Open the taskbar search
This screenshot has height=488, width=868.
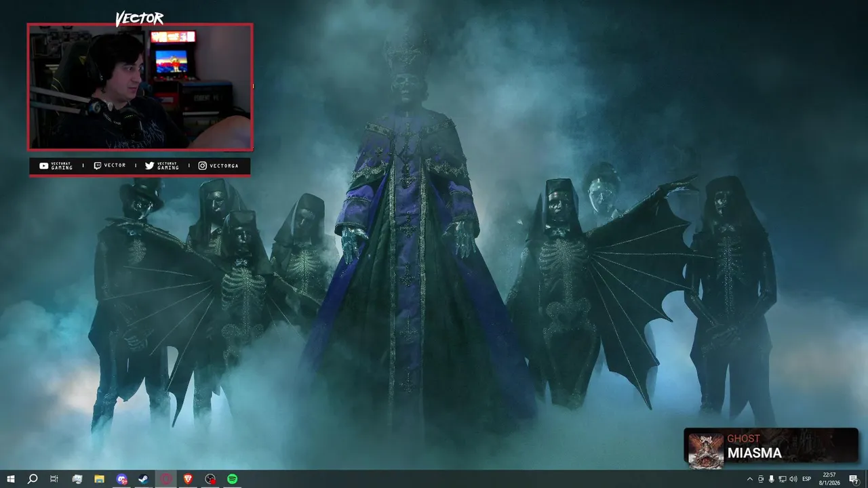pyautogui.click(x=32, y=479)
